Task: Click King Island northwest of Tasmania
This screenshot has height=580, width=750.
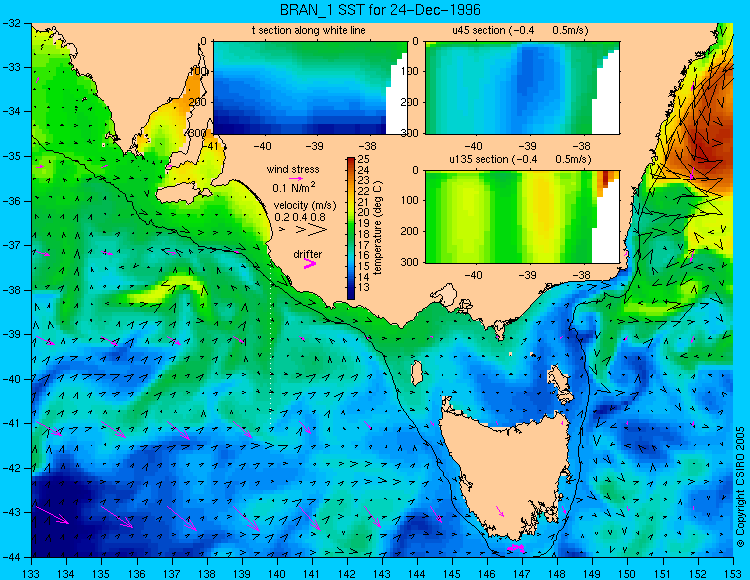Action: click(x=417, y=373)
